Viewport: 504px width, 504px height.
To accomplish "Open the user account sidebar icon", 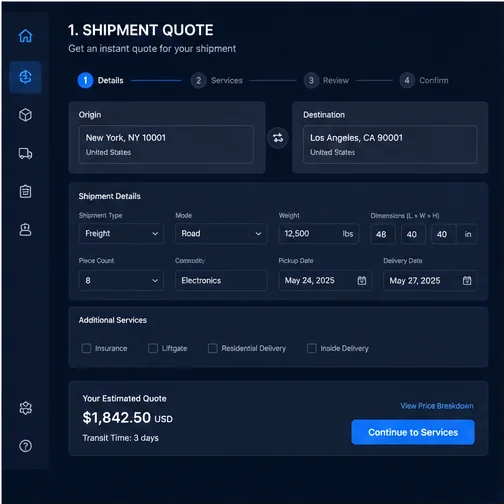I will pos(25,230).
